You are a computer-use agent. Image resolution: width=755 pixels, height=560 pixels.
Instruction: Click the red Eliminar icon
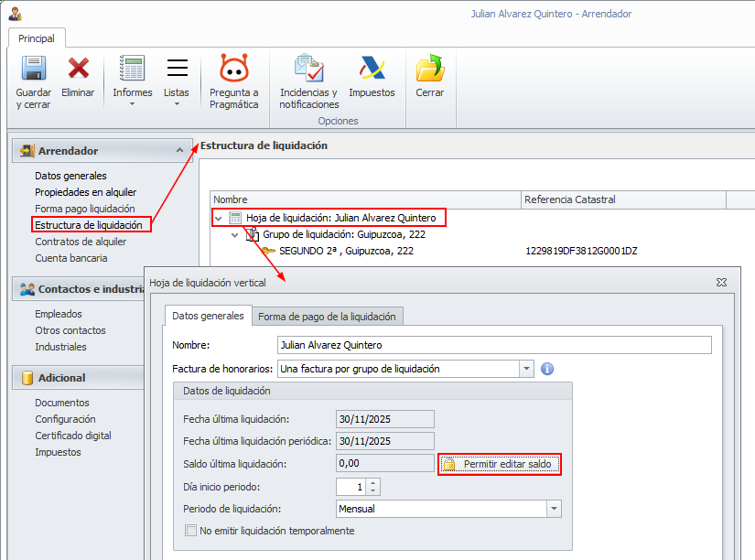tap(78, 68)
